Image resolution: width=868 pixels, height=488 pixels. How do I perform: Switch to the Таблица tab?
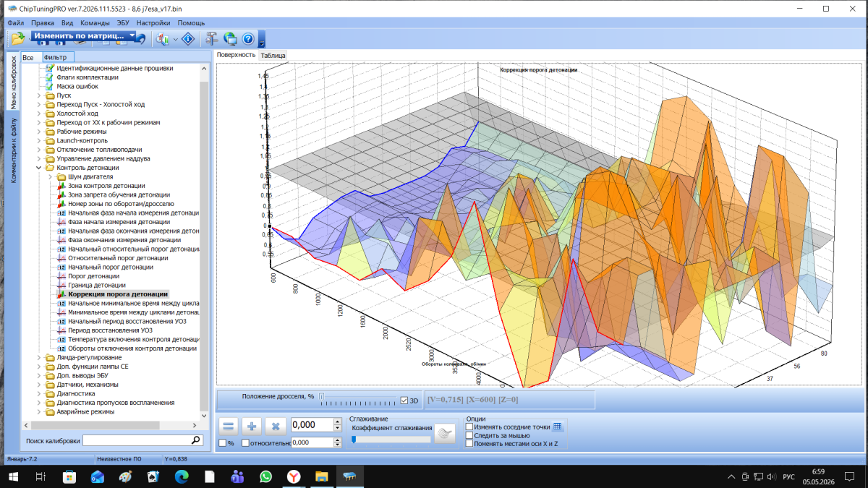coord(273,56)
